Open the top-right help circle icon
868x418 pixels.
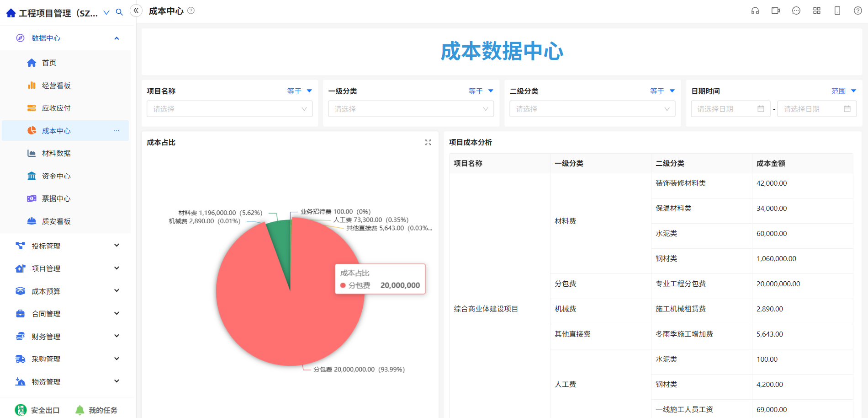pyautogui.click(x=858, y=11)
